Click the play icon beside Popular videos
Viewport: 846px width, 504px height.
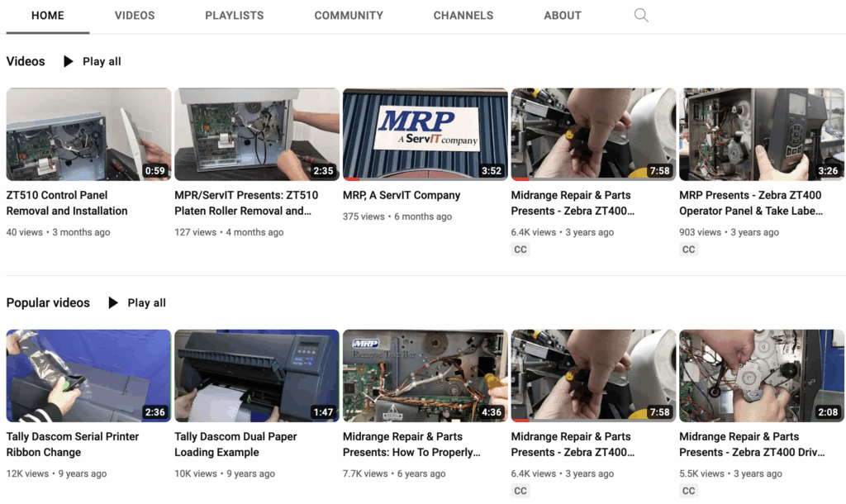click(x=113, y=303)
